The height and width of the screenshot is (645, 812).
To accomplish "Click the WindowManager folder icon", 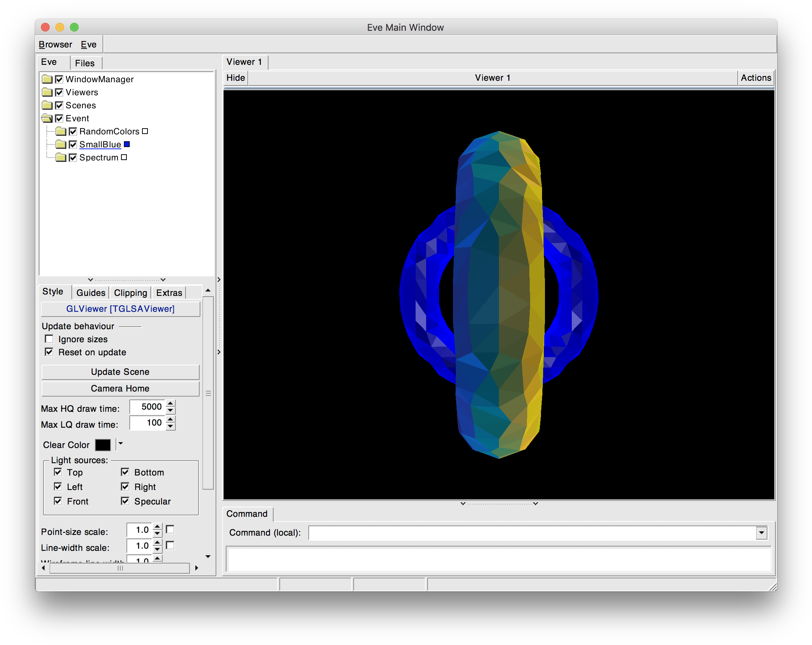I will pyautogui.click(x=47, y=79).
